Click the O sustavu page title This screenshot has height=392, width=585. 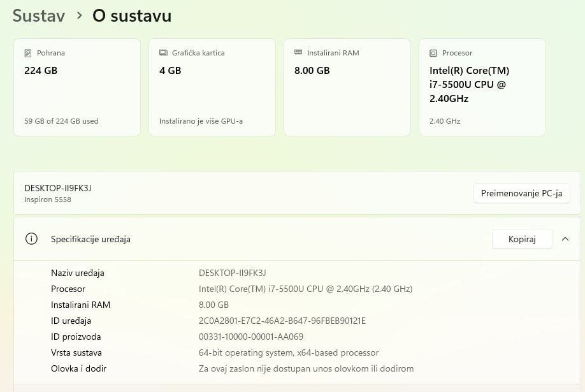[132, 16]
